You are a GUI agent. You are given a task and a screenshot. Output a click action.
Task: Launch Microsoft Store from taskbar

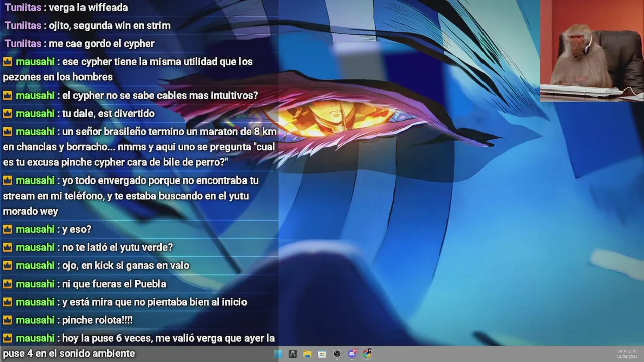(x=322, y=354)
